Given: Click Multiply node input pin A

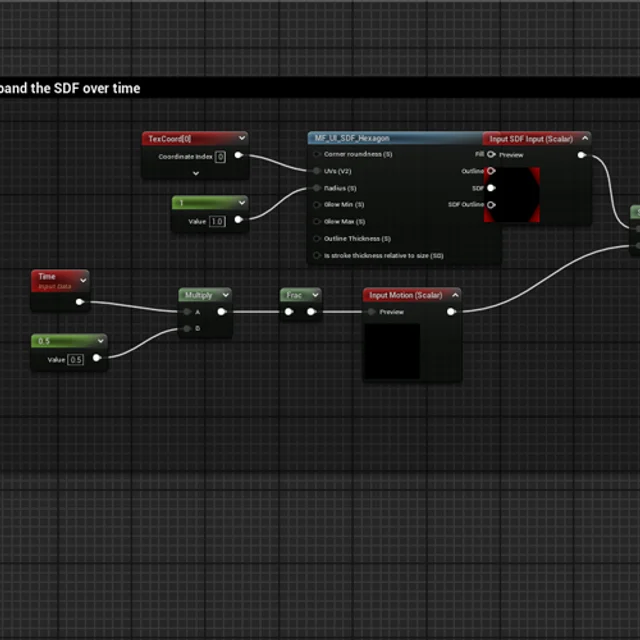Looking at the screenshot, I should pos(187,312).
